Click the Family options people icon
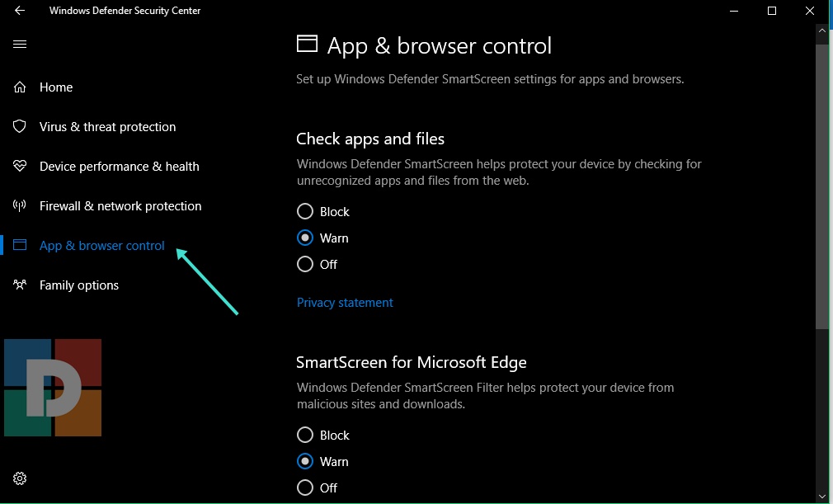The height and width of the screenshot is (504, 833). pyautogui.click(x=21, y=285)
